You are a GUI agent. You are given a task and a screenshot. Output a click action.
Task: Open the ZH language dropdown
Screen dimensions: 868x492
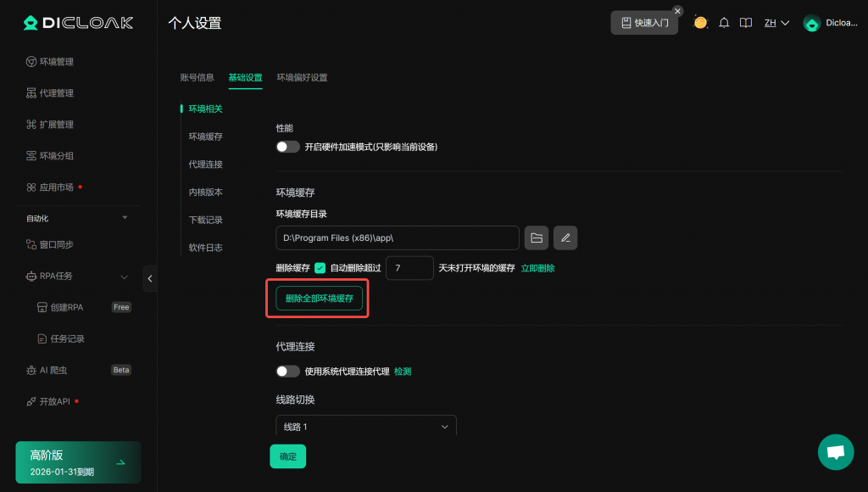coord(776,23)
